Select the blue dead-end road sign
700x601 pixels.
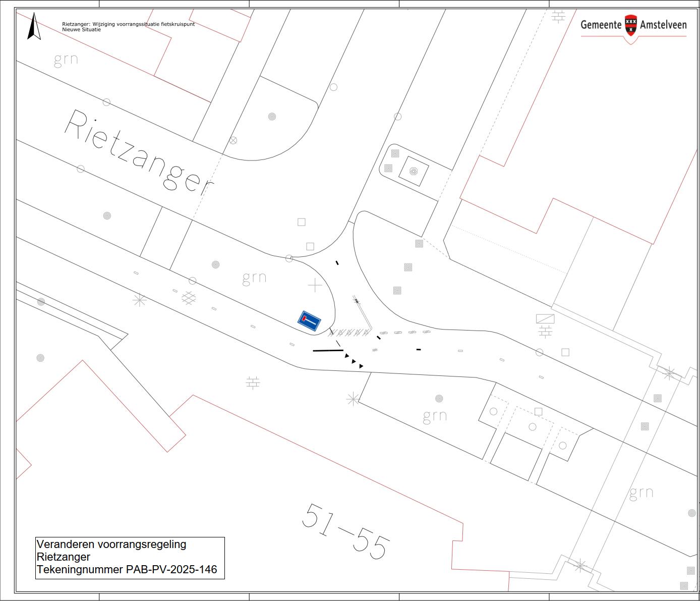point(310,321)
